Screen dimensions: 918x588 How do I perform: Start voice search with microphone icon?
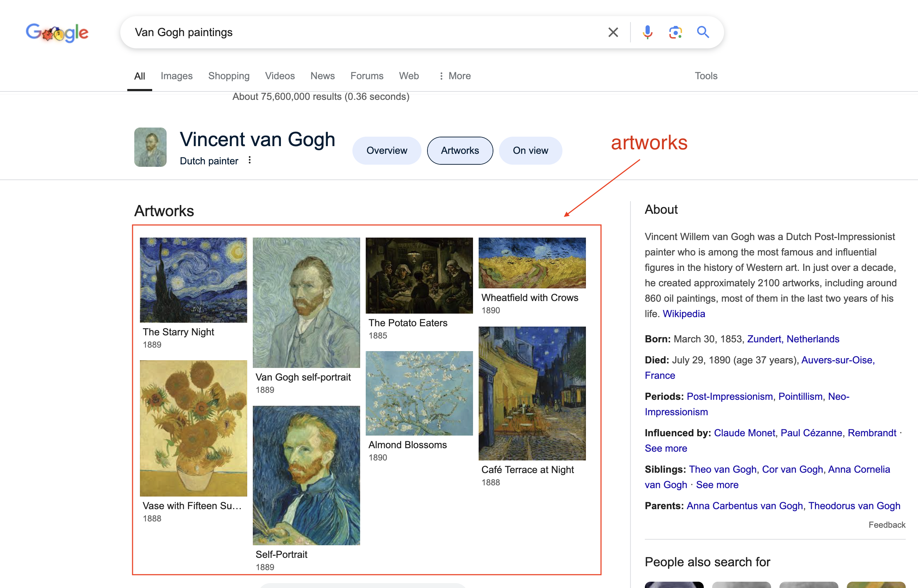click(x=647, y=33)
